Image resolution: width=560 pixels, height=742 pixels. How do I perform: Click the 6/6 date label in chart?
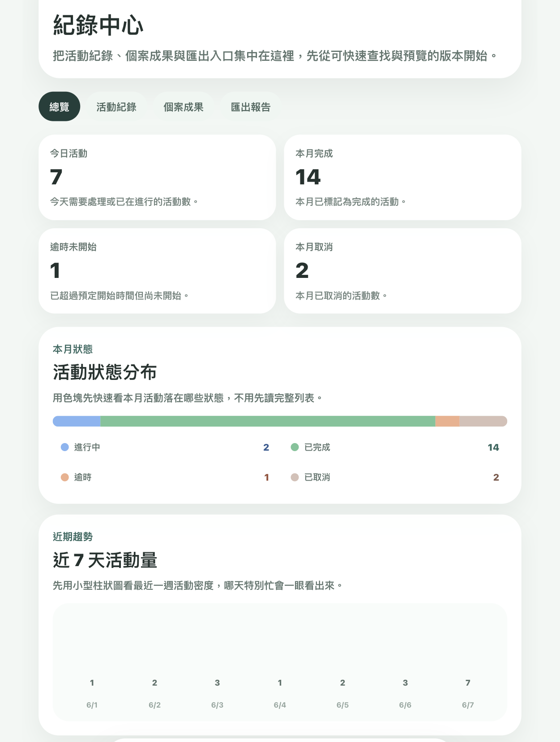click(x=406, y=705)
